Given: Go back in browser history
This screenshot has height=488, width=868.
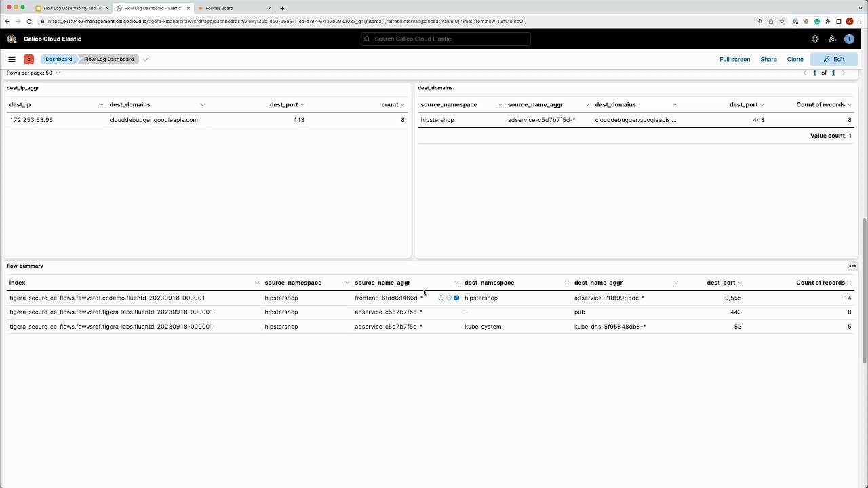Looking at the screenshot, I should 7,21.
